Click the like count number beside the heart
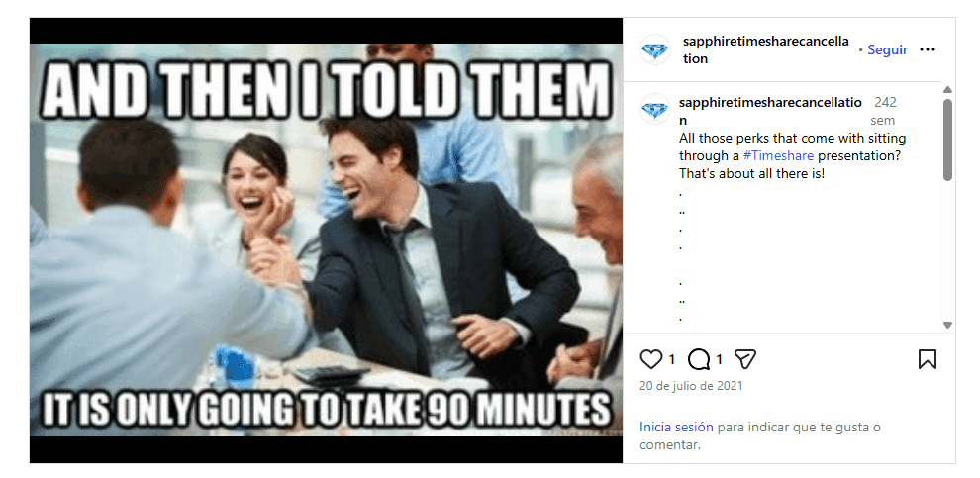 coord(672,360)
